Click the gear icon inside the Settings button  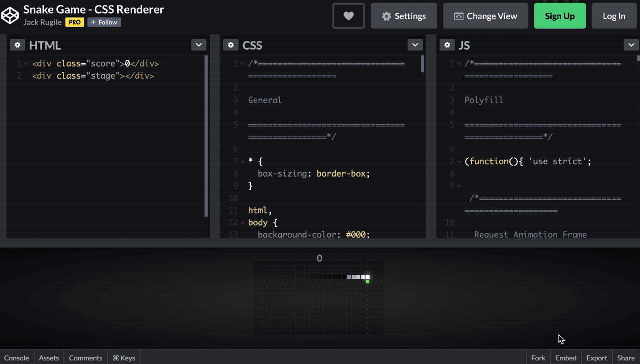(x=387, y=15)
